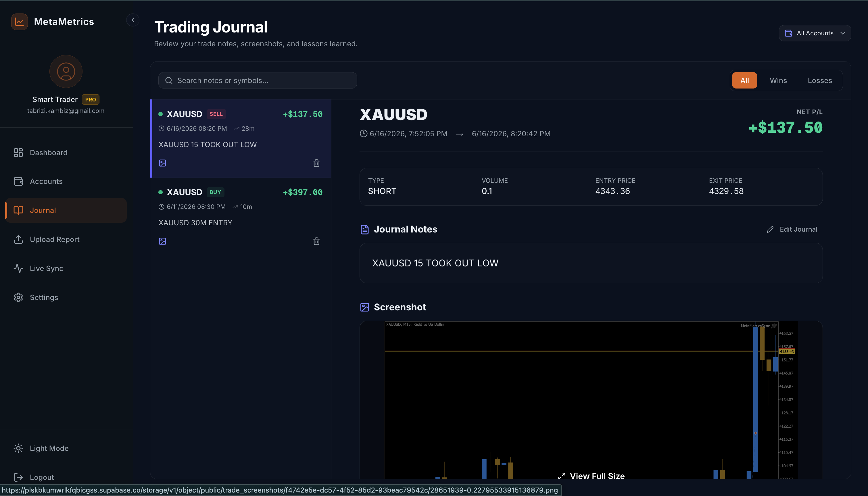Collapse the sidebar with the chevron button
The height and width of the screenshot is (496, 868).
click(x=133, y=20)
